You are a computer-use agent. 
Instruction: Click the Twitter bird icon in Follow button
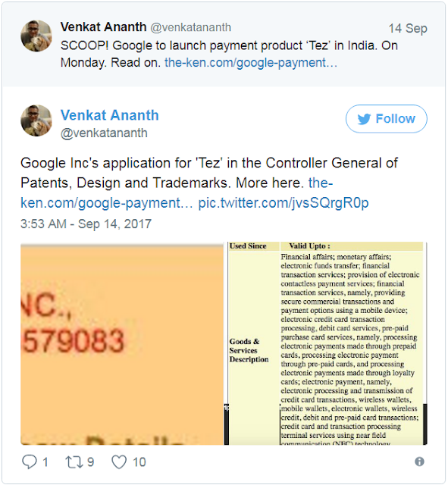click(365, 119)
